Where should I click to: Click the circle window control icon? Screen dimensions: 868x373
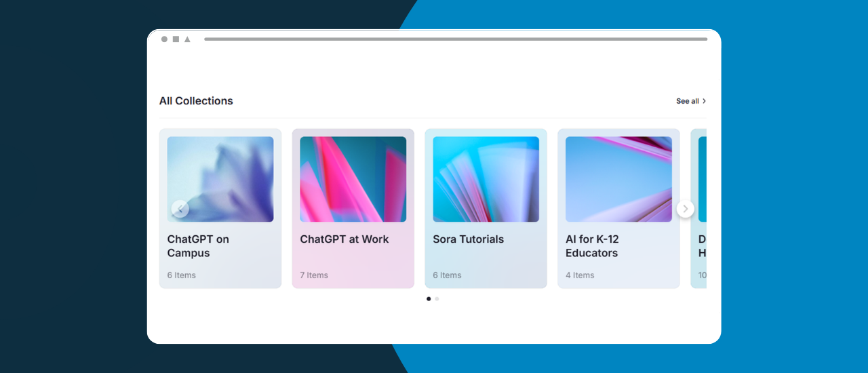click(164, 39)
